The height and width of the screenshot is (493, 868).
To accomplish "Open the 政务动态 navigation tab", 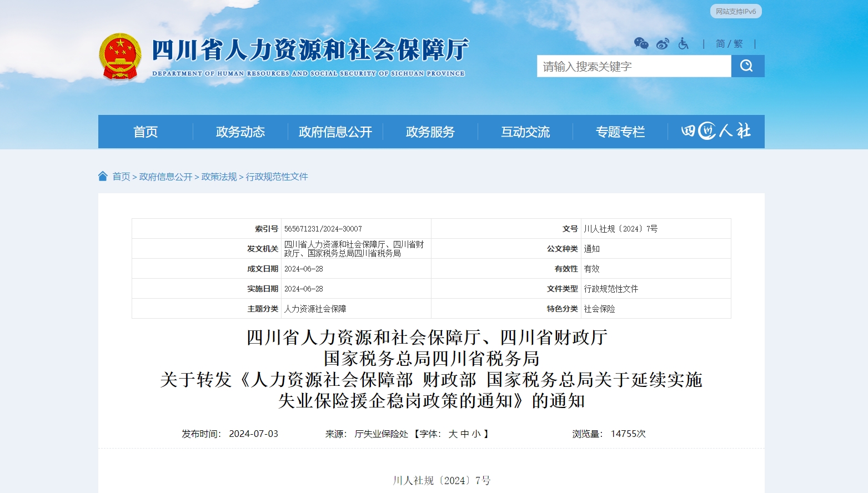I will 240,132.
